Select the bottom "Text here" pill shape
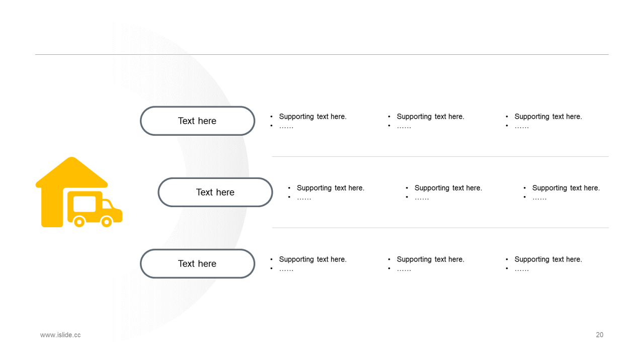Screen dimensions: 644x362 tap(197, 263)
